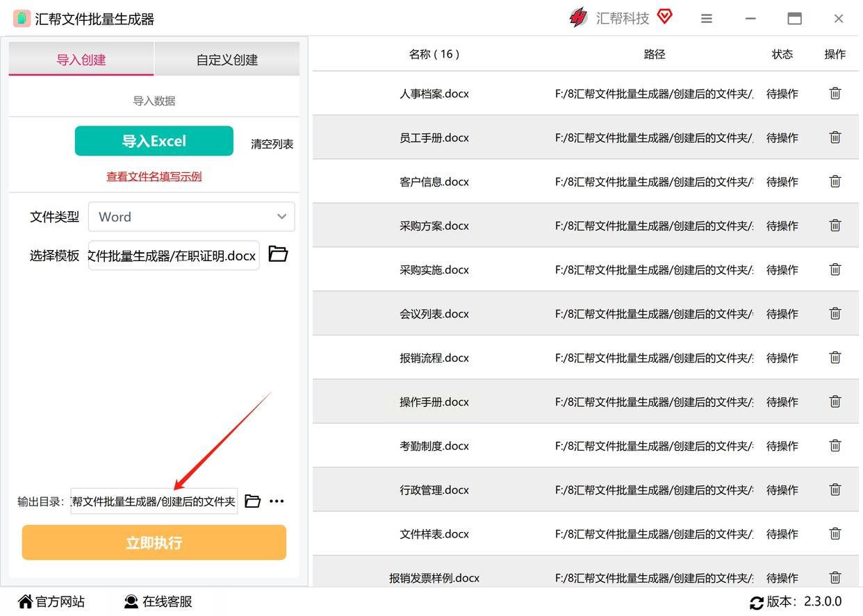
Task: Delete 考勤制度.docx via its trash icon
Action: coord(835,445)
